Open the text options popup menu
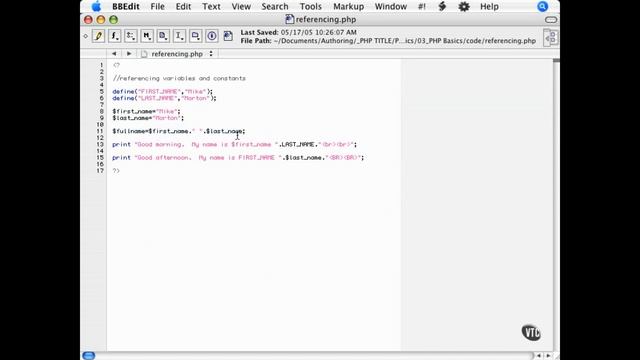Viewport: 640px width, 360px height. (x=131, y=36)
